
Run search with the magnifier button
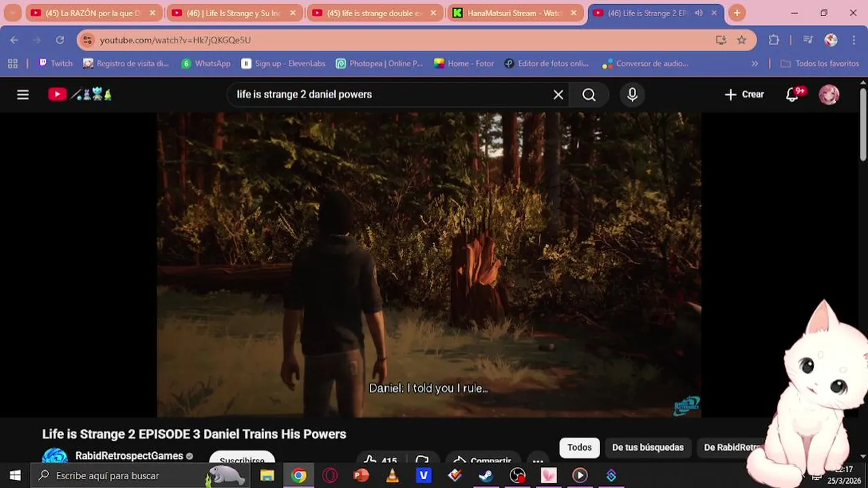pos(589,95)
